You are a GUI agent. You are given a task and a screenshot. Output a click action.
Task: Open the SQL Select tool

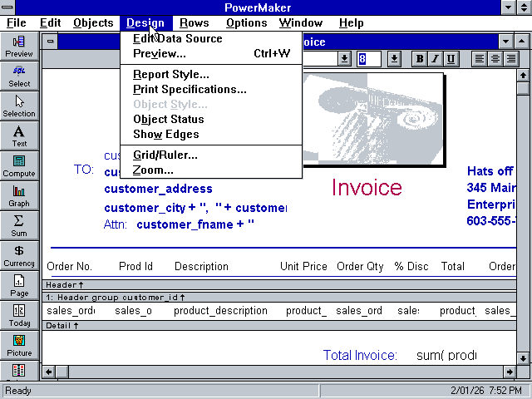(x=19, y=76)
